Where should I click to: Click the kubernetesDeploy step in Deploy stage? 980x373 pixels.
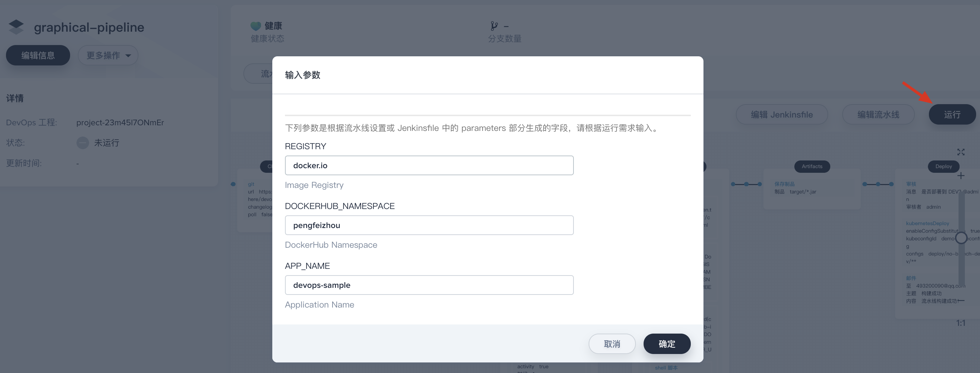coord(927,223)
